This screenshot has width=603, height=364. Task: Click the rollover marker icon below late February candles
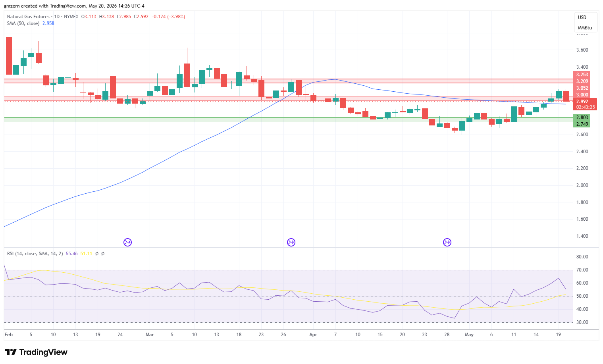point(127,242)
